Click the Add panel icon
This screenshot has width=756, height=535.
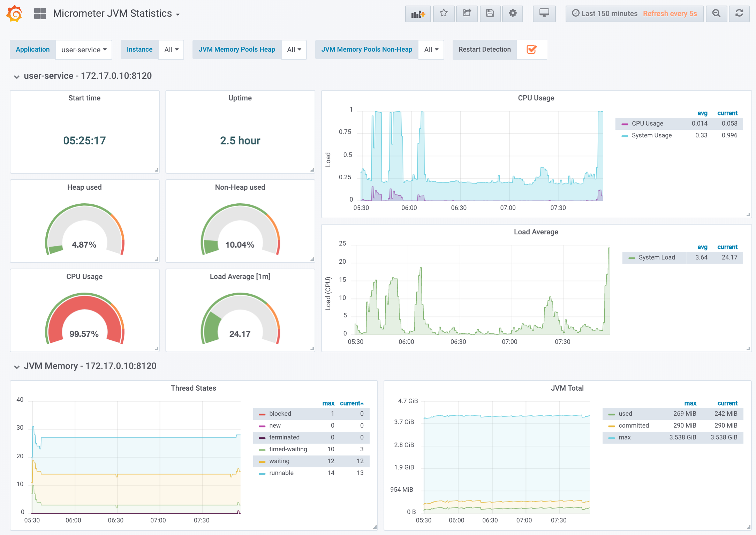point(418,14)
